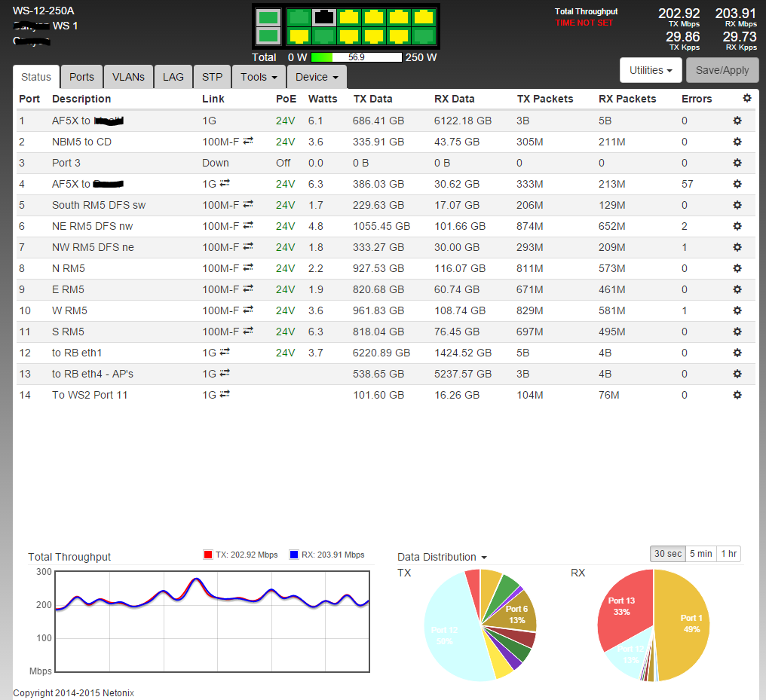Click the gear icon for port 12 row
Viewport: 766px width, 700px height.
tap(737, 353)
